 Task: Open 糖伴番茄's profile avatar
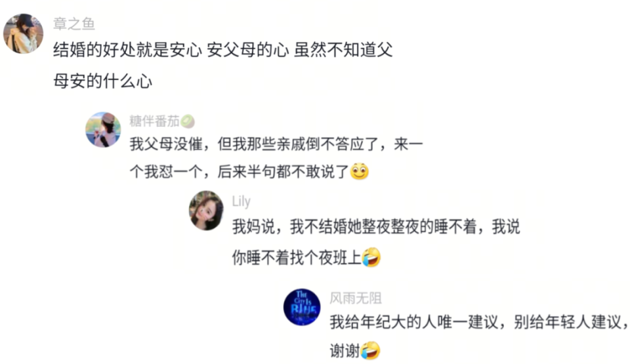point(103,130)
